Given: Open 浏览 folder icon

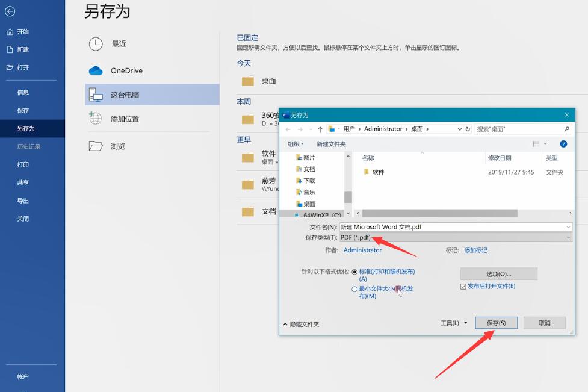Looking at the screenshot, I should tap(96, 146).
